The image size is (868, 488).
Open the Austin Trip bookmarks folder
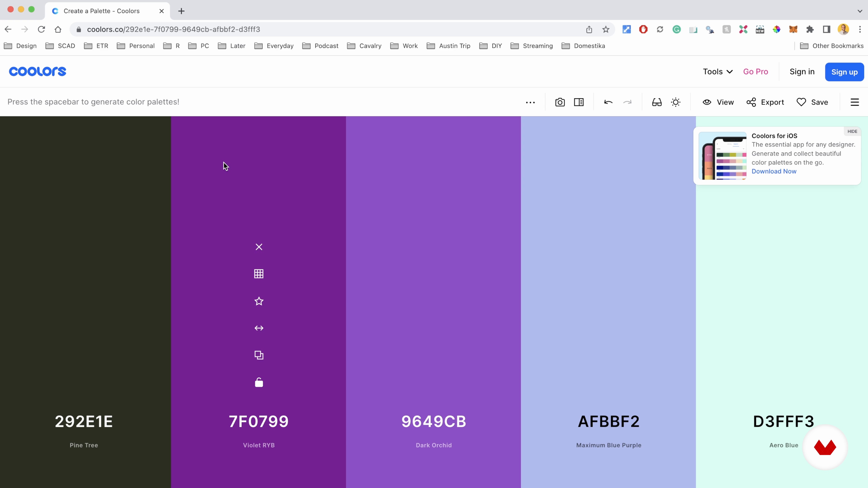448,46
